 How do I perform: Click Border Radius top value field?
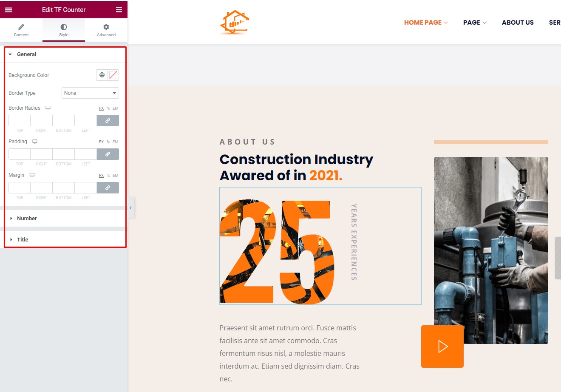point(20,121)
